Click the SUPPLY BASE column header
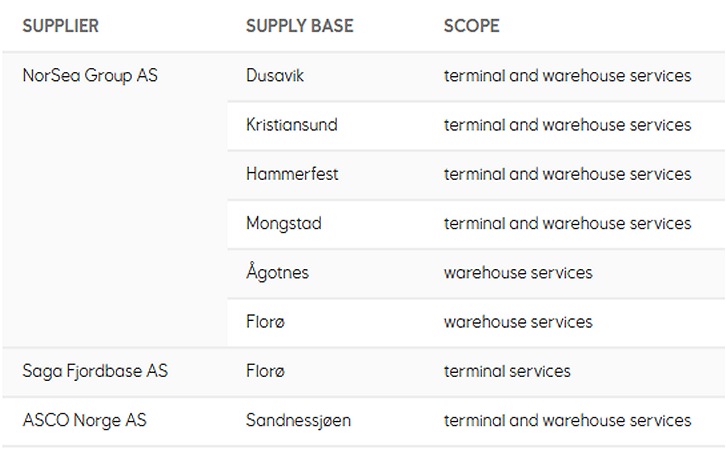 [299, 26]
